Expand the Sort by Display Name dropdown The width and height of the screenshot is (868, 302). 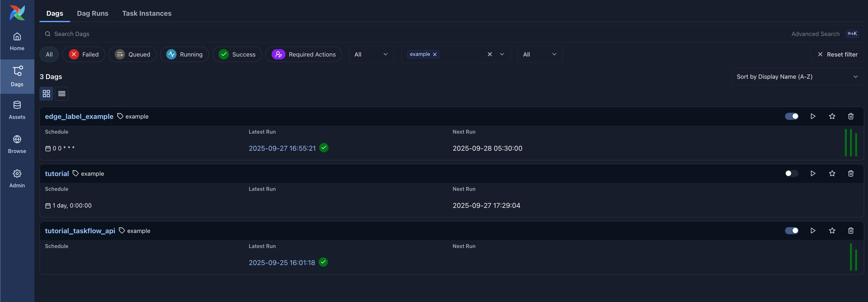(797, 77)
